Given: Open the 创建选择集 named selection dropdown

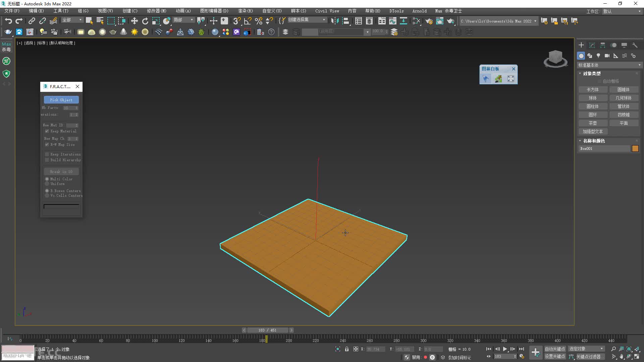Looking at the screenshot, I should pos(307,20).
